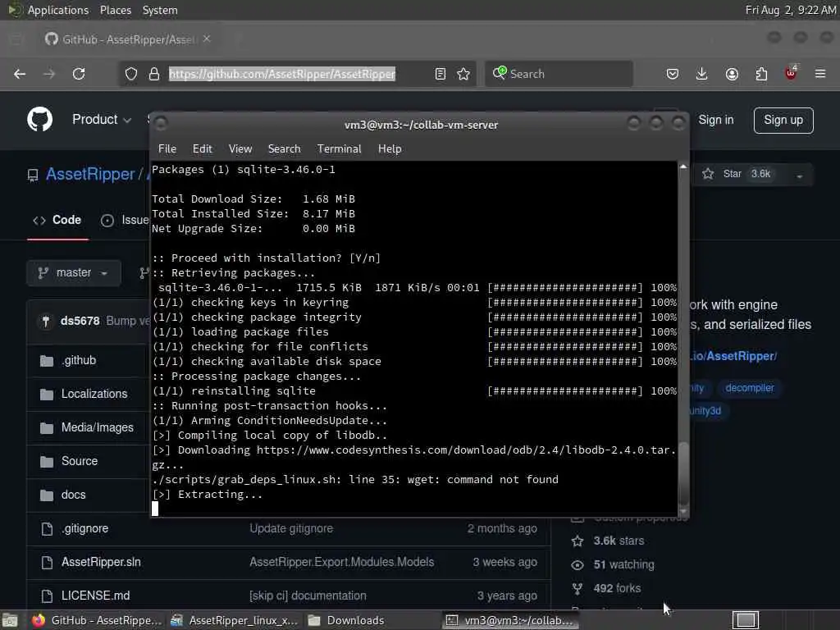Open the docs folder
Viewport: 840px width, 630px height.
(x=73, y=495)
